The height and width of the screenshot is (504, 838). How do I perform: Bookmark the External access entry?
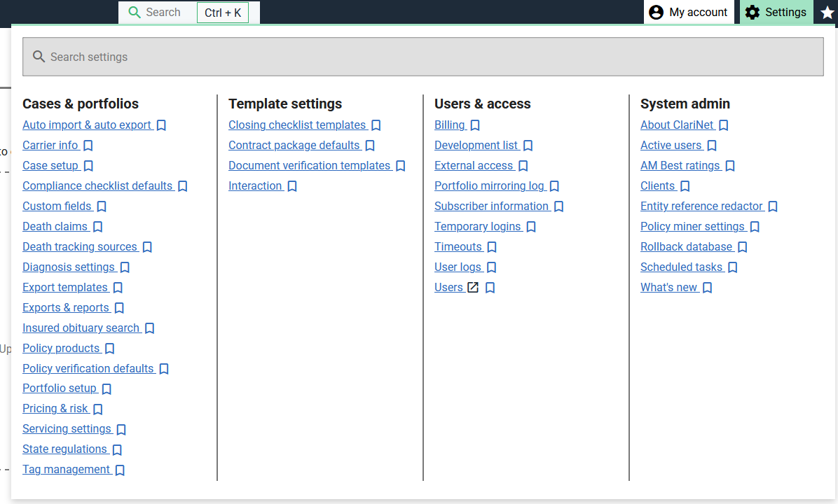tap(523, 166)
